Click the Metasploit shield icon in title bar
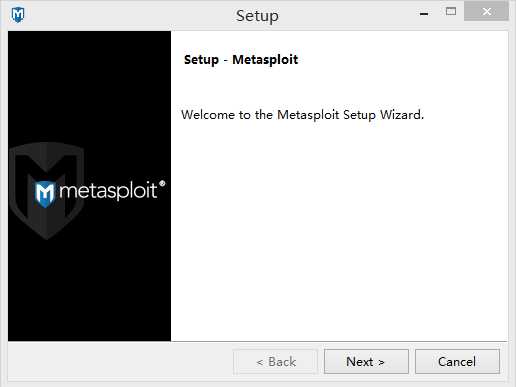This screenshot has height=387, width=516. pos(18,15)
